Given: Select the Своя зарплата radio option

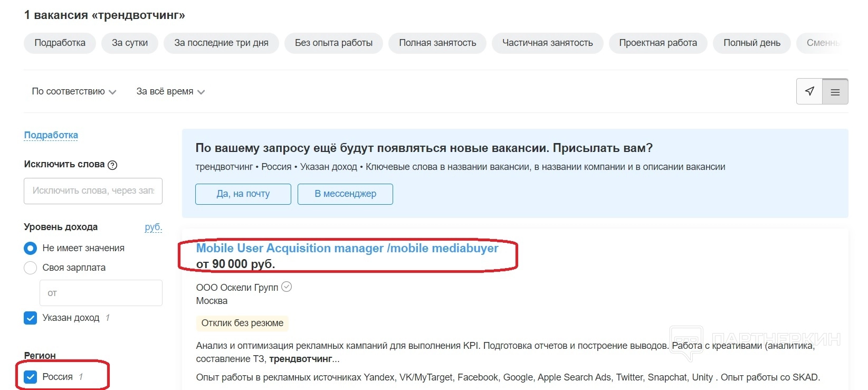Looking at the screenshot, I should point(31,268).
